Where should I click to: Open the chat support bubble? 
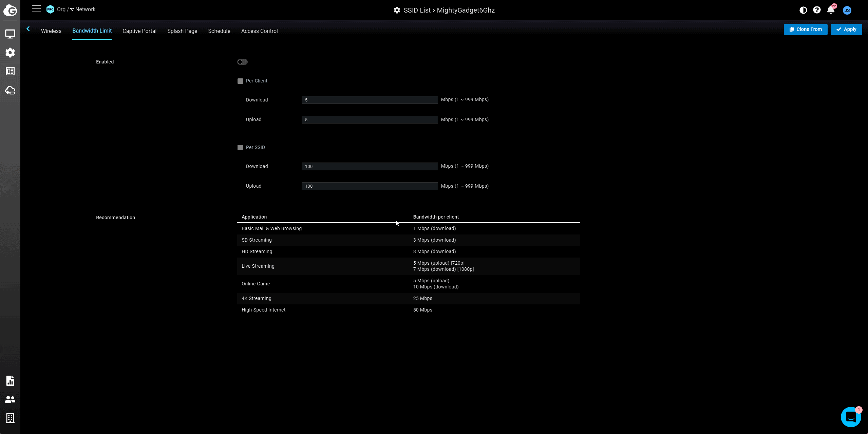pyautogui.click(x=851, y=417)
